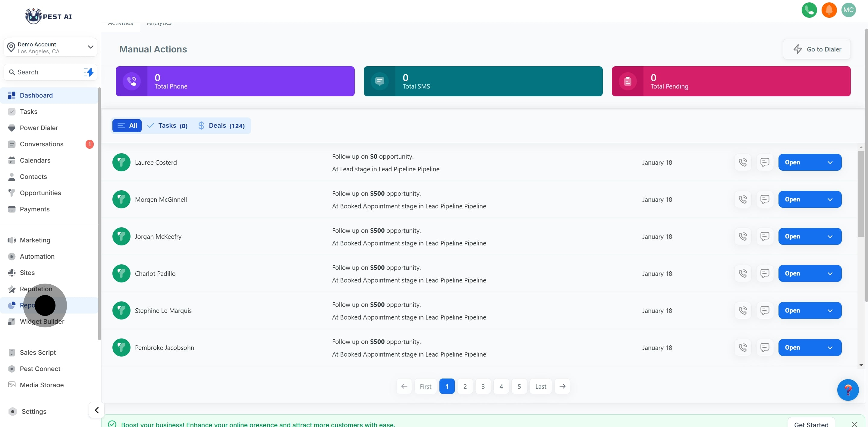Filter list by Tasks (0)

tap(168, 126)
